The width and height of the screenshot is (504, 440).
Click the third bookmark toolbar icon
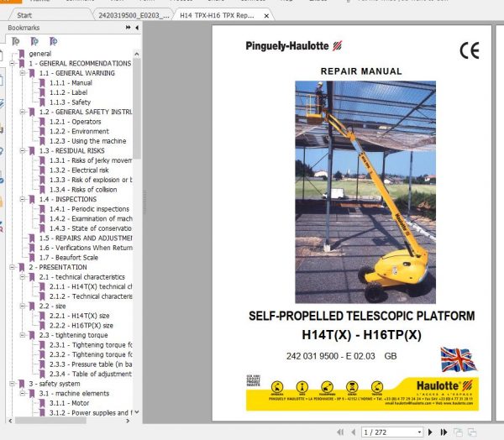[54, 41]
